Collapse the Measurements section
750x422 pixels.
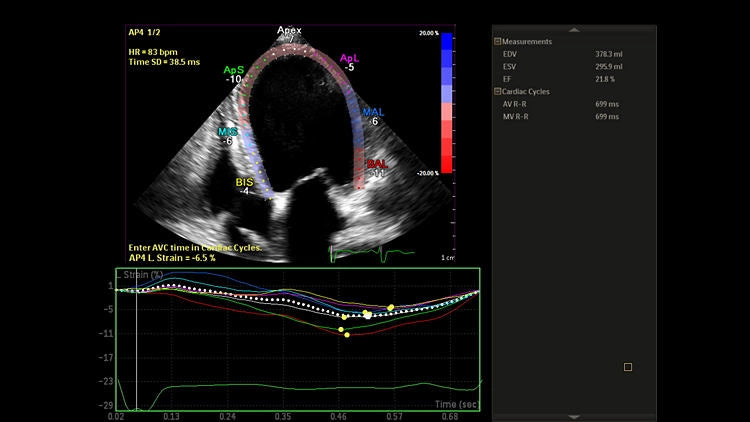498,42
